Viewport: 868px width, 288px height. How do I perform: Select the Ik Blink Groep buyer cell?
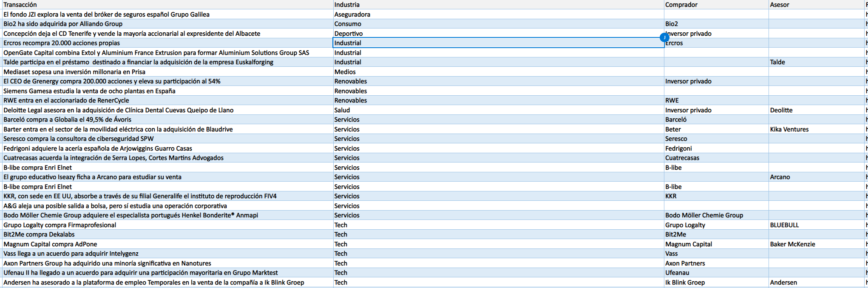[716, 282]
